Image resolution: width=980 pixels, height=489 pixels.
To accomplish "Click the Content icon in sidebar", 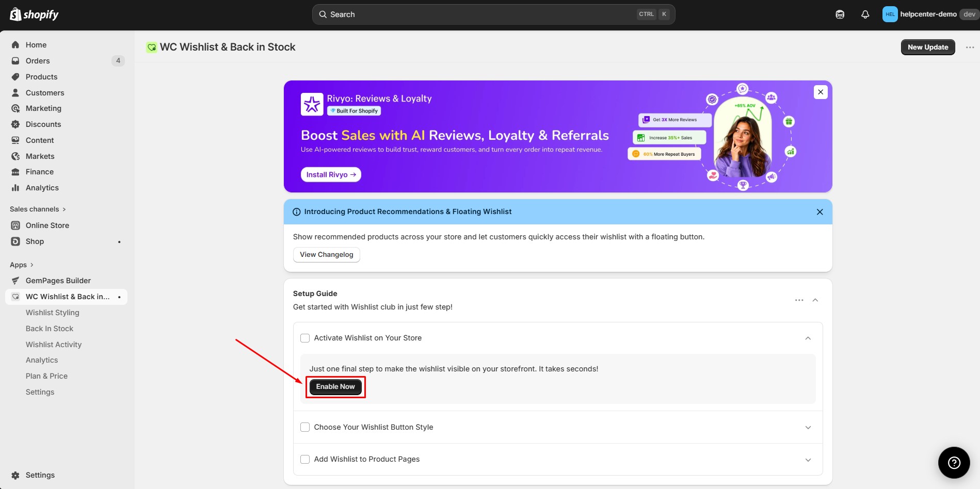I will pos(15,140).
